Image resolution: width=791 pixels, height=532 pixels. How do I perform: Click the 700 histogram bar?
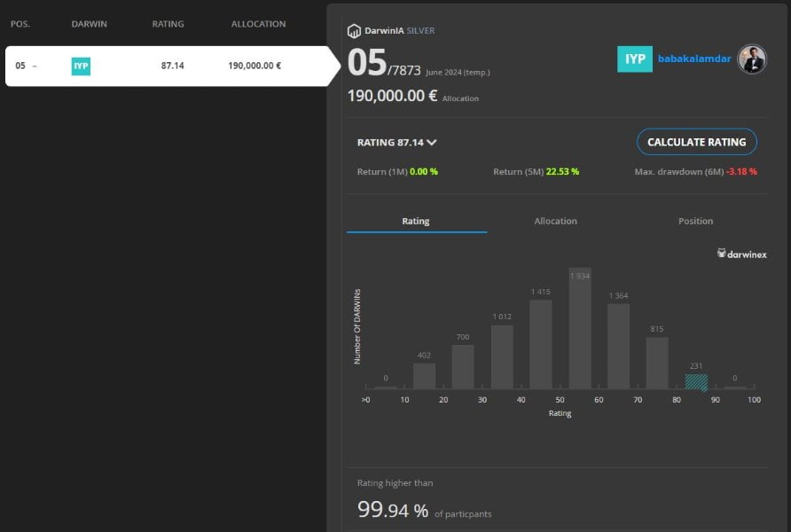[463, 366]
